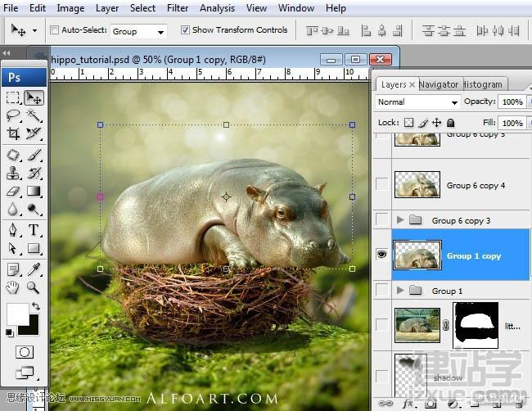This screenshot has height=411, width=532.
Task: Expand the Group 1 folder
Action: pyautogui.click(x=400, y=290)
